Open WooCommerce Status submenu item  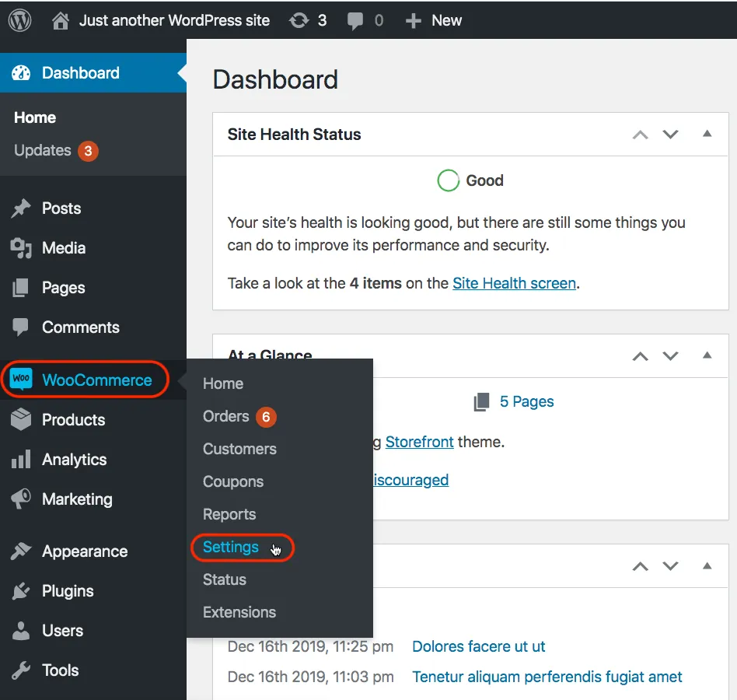coord(224,579)
